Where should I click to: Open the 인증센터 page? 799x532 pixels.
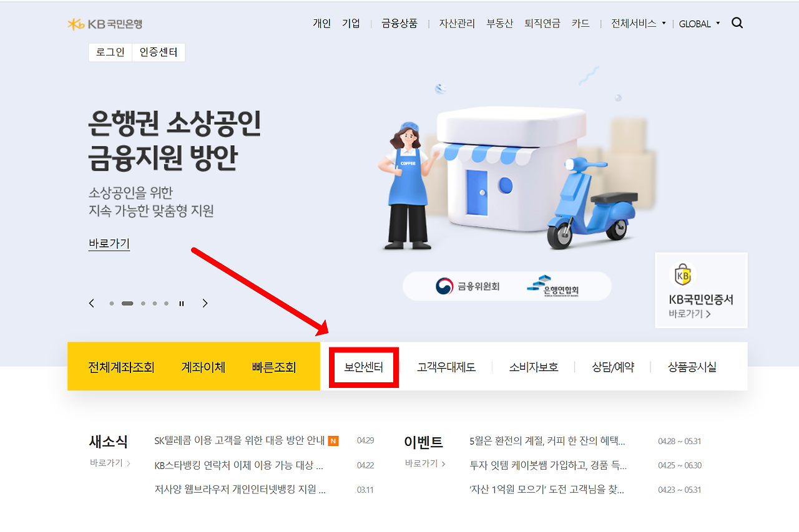[159, 52]
